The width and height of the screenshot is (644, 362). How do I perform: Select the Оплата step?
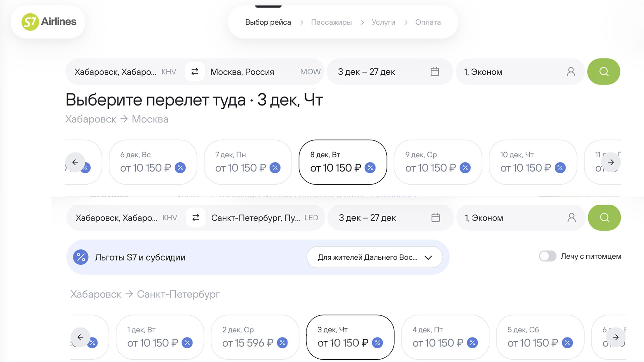[x=428, y=22]
